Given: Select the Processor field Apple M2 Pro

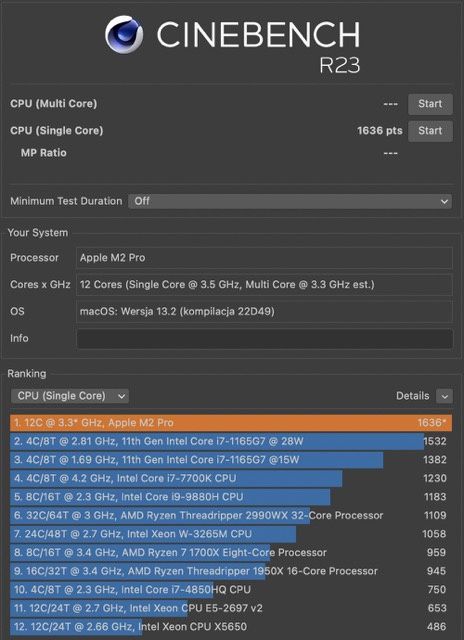Looking at the screenshot, I should coord(264,258).
